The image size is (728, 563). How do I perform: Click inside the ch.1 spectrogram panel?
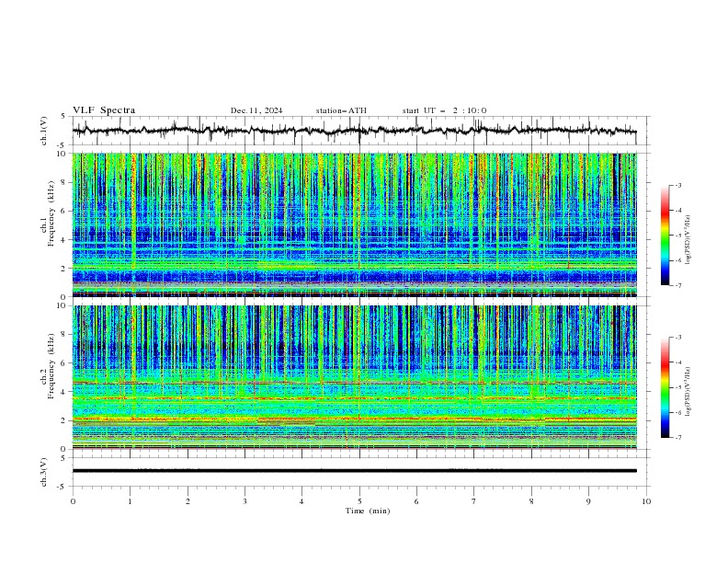(354, 224)
